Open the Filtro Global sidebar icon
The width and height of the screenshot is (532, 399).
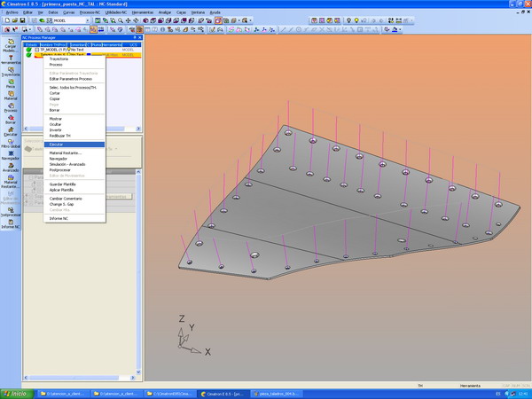(10, 140)
